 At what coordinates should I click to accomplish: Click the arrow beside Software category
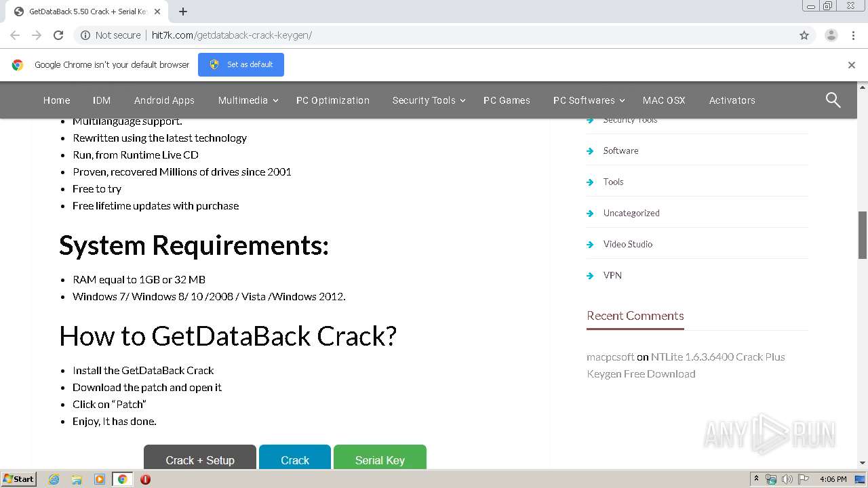click(590, 151)
